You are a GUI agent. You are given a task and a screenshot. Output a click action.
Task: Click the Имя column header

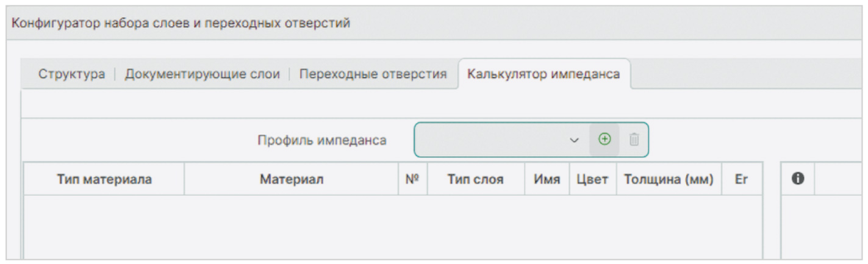(547, 179)
